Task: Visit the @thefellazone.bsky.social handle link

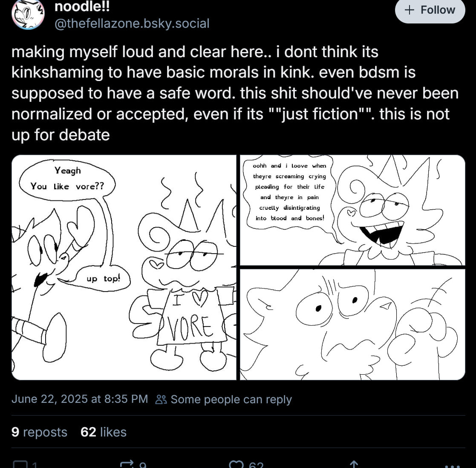Action: [132, 23]
